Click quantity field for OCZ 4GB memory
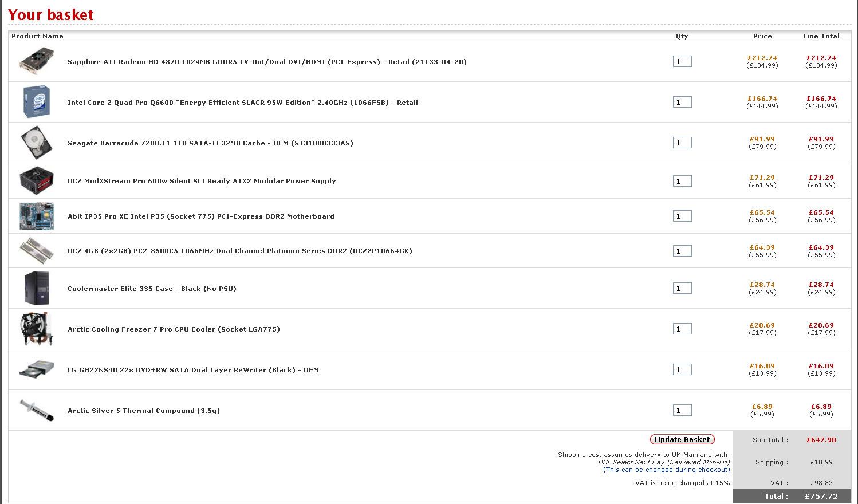The image size is (858, 504). click(x=682, y=251)
